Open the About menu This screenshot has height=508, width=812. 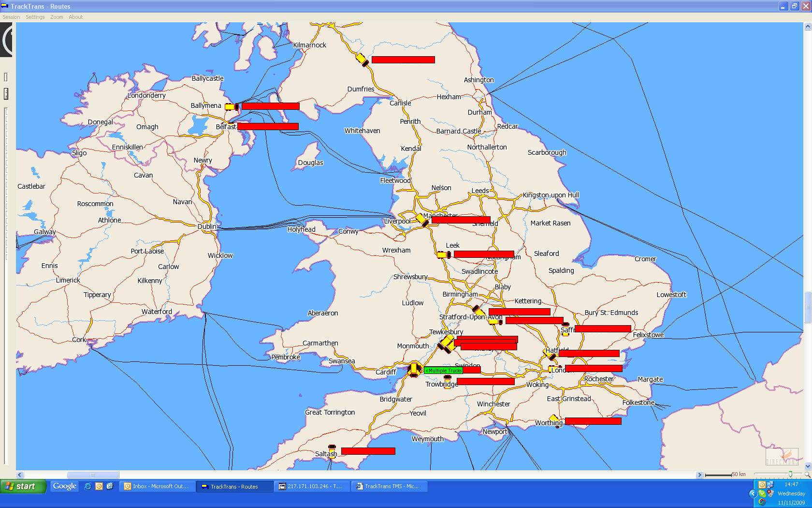(x=75, y=17)
